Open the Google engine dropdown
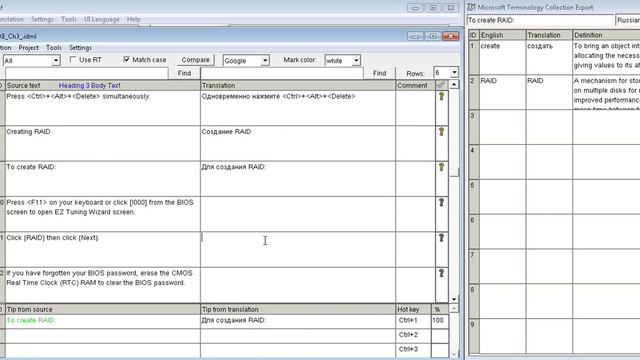This screenshot has width=640, height=360. pos(265,61)
